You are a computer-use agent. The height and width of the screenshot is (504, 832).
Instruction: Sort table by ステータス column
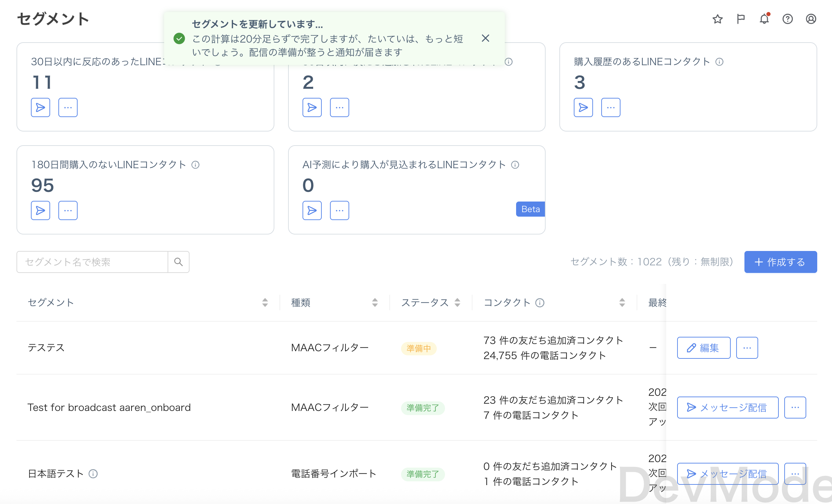pos(457,302)
